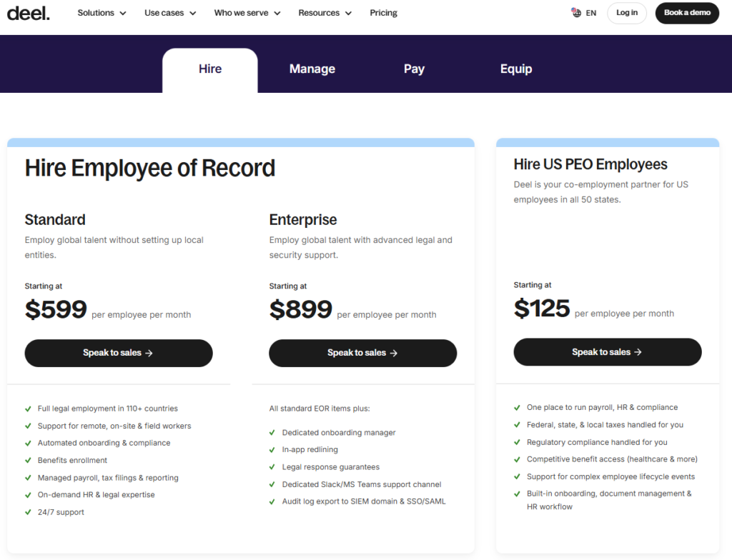Click the Deel logo
732x560 pixels.
[x=29, y=13]
